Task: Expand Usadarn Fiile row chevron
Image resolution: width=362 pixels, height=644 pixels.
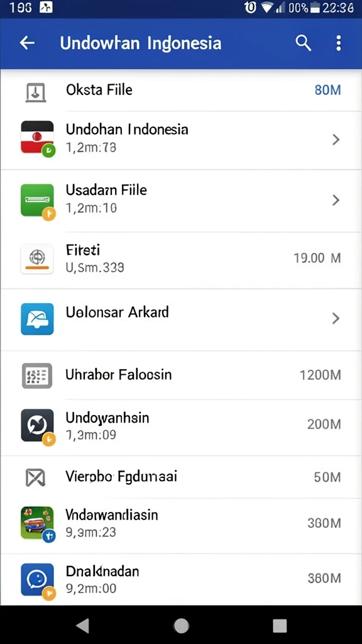Action: (336, 201)
